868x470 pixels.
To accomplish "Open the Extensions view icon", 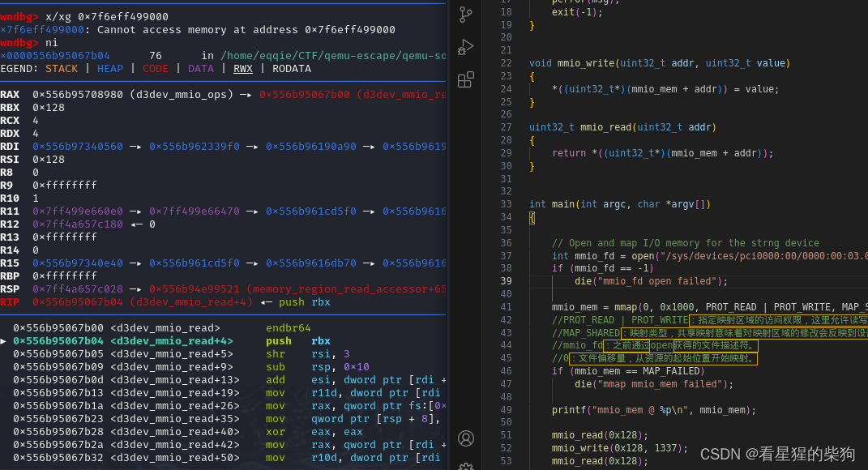I will [466, 79].
